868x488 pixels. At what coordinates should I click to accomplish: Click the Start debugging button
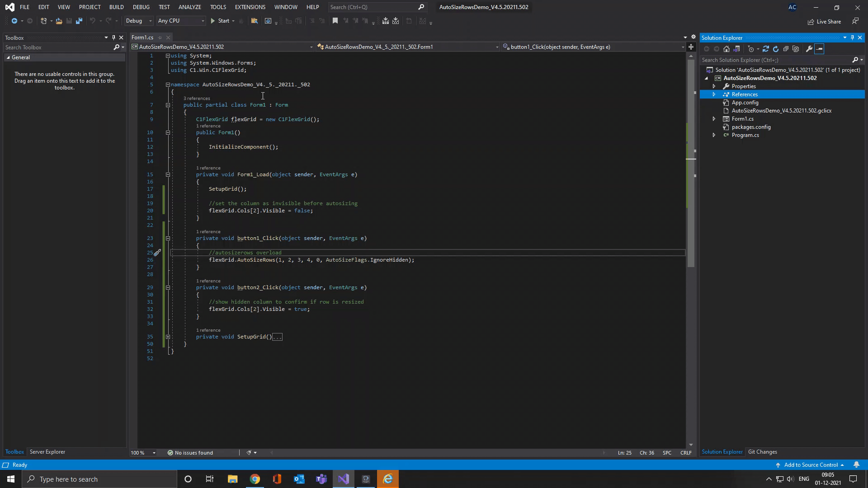click(220, 21)
